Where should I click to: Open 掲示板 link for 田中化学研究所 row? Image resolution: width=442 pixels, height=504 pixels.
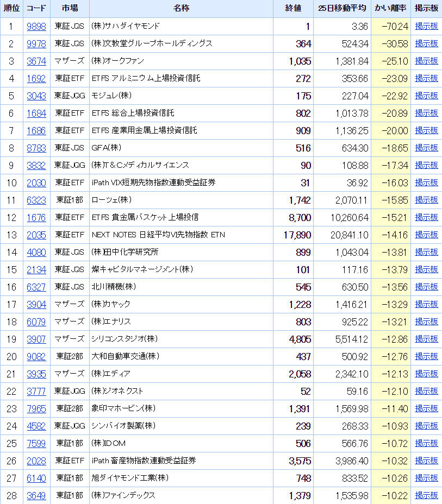tap(427, 252)
